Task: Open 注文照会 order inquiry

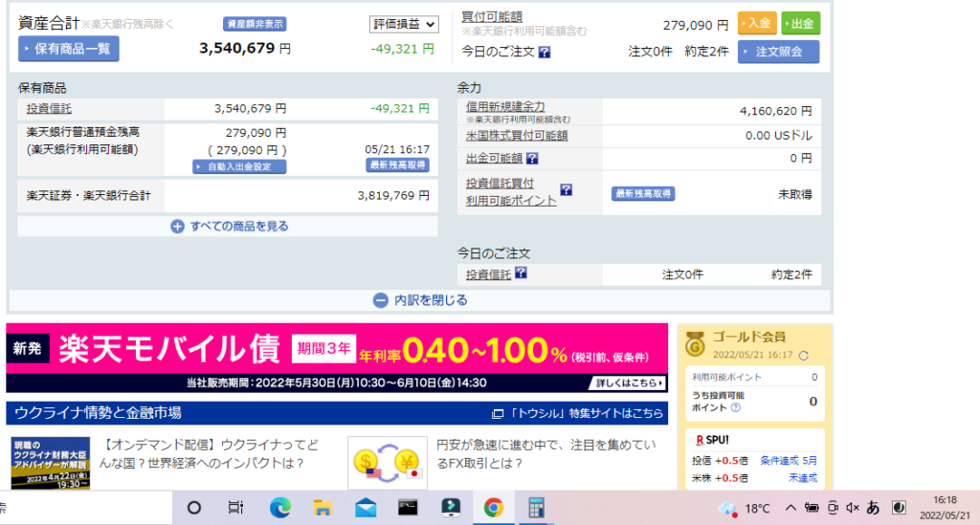Action: (x=778, y=52)
